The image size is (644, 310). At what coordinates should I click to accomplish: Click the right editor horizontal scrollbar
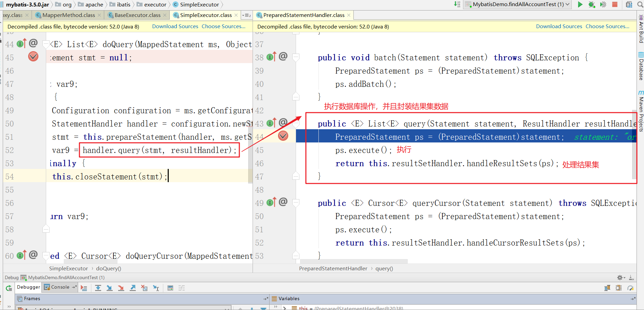coord(354,261)
